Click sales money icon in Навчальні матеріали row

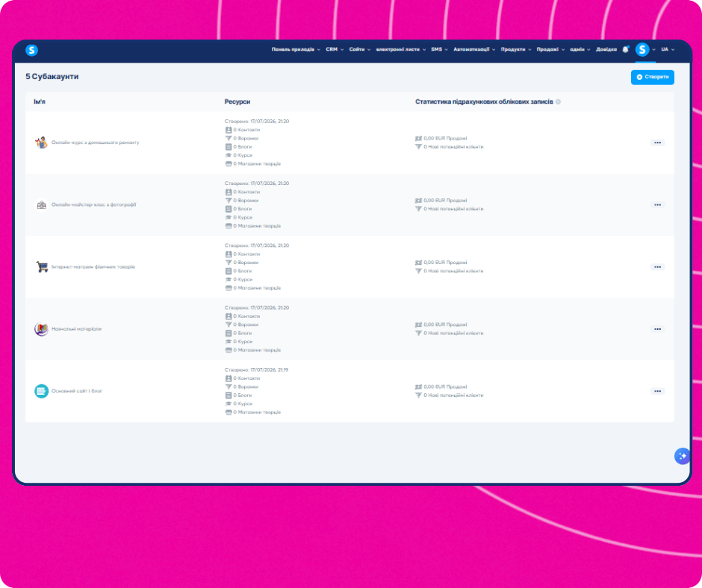click(x=419, y=325)
